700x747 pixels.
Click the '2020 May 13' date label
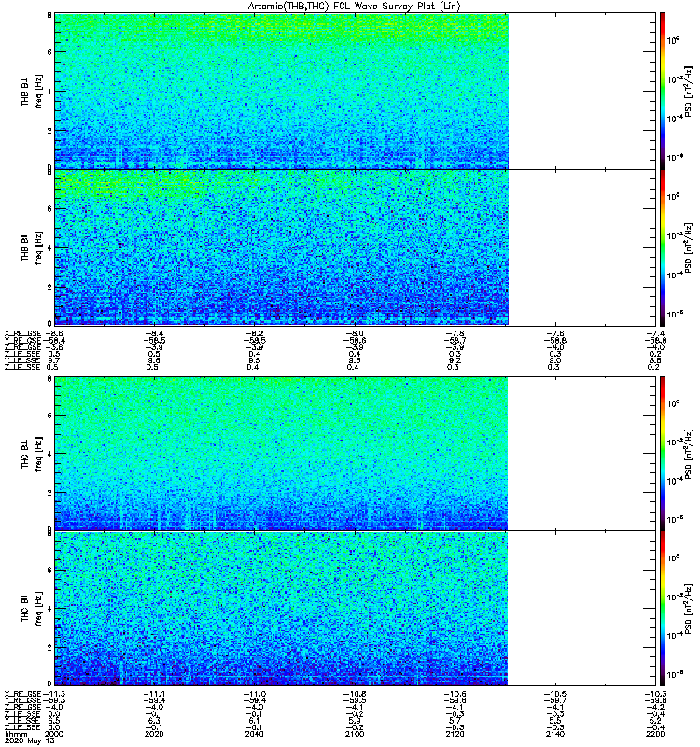click(30, 740)
